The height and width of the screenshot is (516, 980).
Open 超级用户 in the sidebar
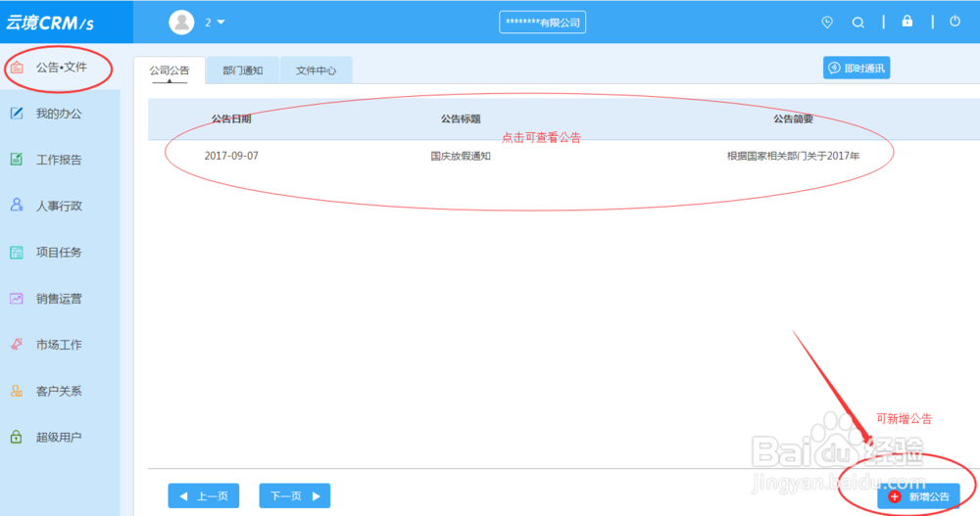(60, 438)
